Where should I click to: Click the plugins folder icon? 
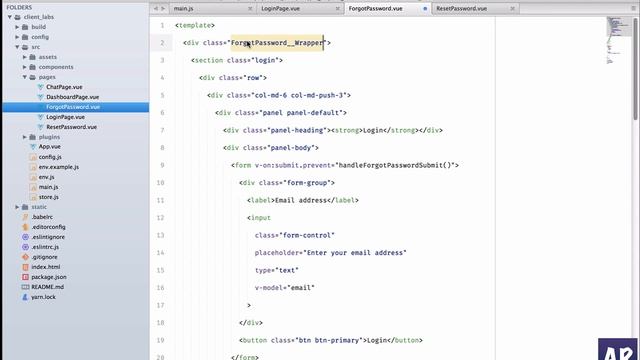pyautogui.click(x=33, y=137)
